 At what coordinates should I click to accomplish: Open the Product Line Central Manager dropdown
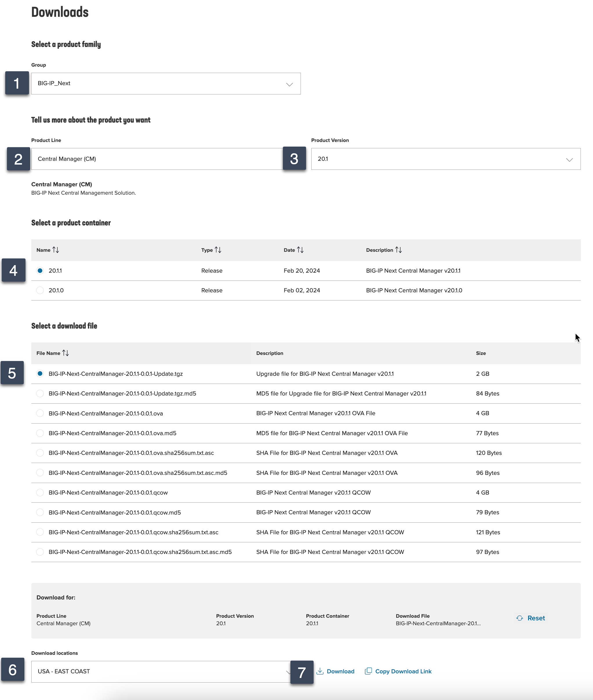pos(157,159)
